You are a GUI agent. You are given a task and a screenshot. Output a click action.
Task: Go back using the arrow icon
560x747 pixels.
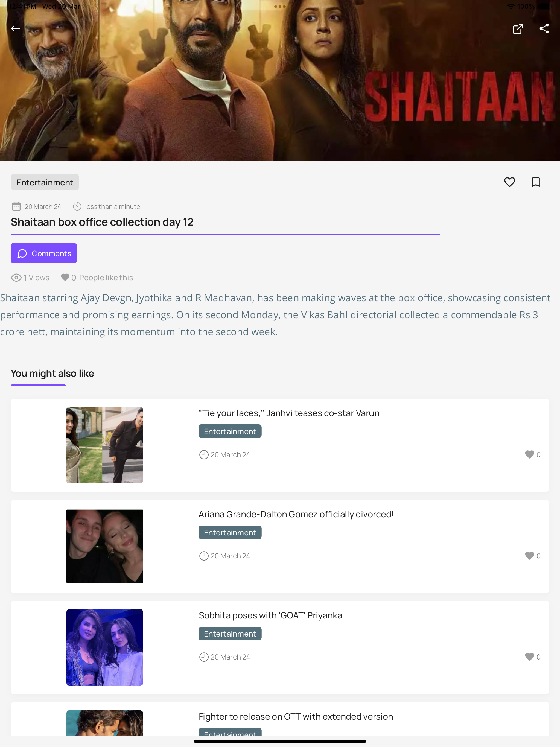[x=15, y=28]
